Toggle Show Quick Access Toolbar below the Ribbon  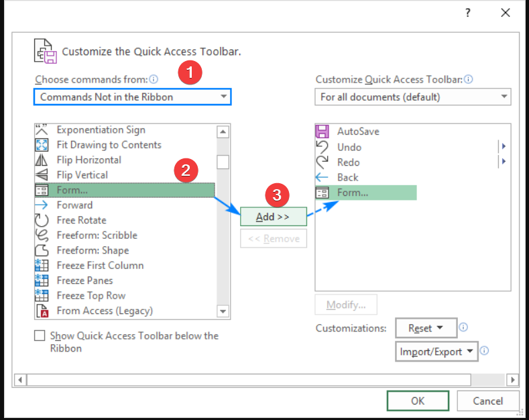coord(40,335)
